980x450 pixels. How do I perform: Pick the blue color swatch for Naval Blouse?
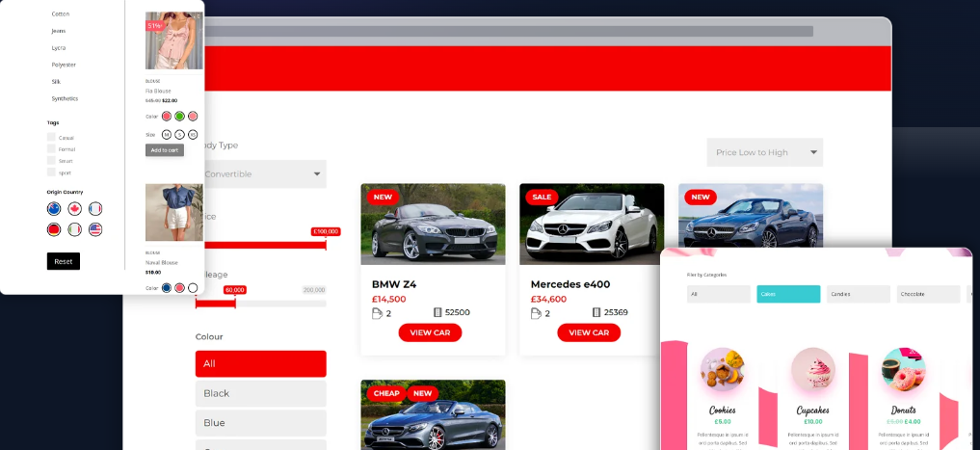click(x=167, y=287)
